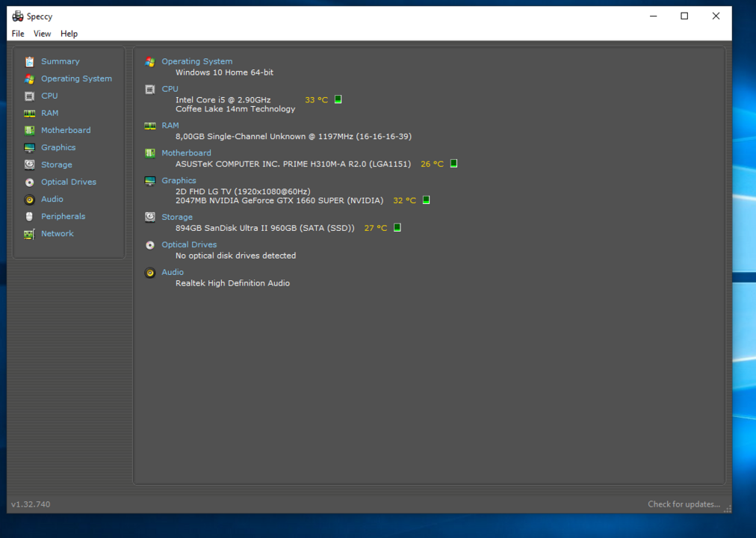
Task: Click the RAM heading link in summary
Action: [170, 126]
